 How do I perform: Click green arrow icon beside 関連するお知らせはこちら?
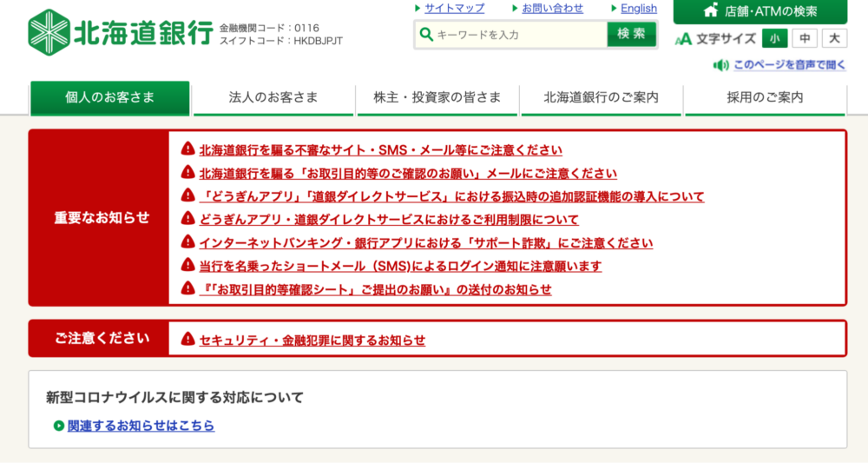click(x=59, y=426)
